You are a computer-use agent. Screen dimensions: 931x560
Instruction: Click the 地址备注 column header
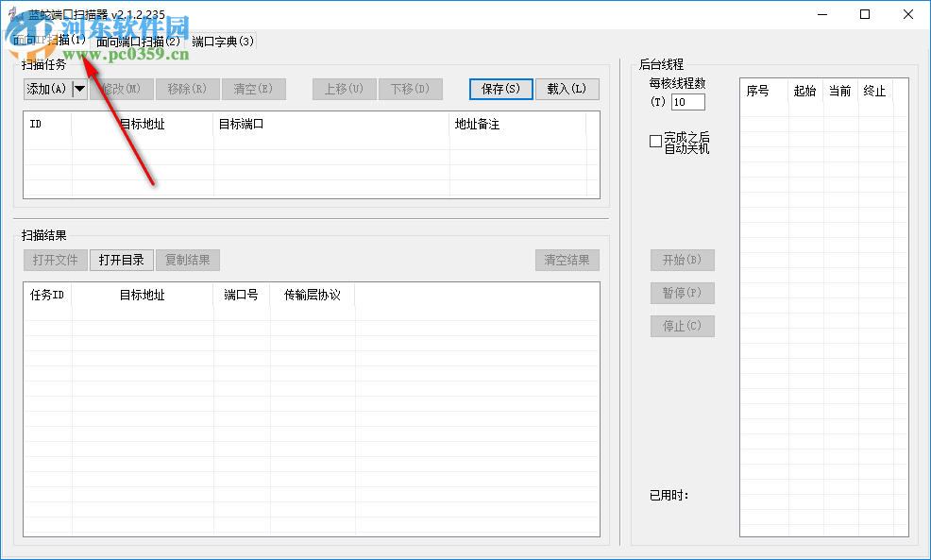point(517,124)
